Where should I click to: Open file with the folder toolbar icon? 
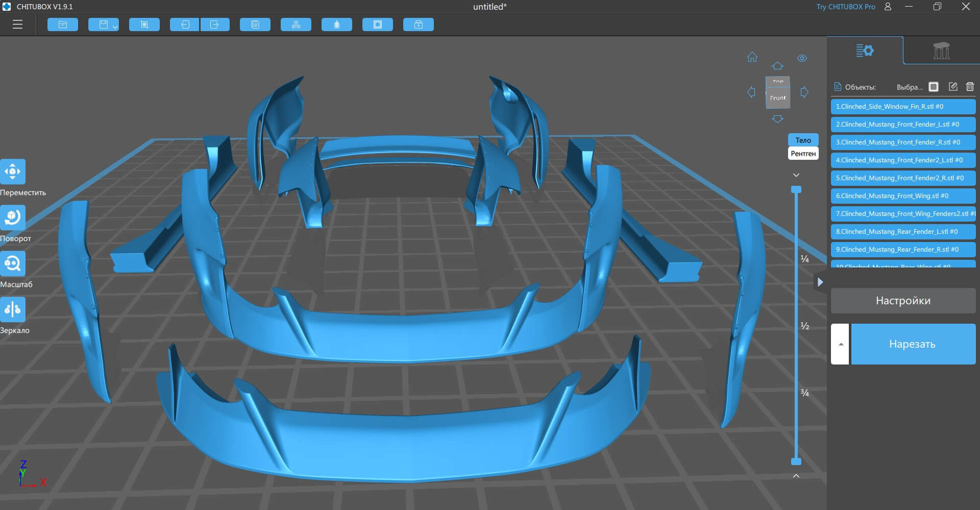[x=63, y=25]
